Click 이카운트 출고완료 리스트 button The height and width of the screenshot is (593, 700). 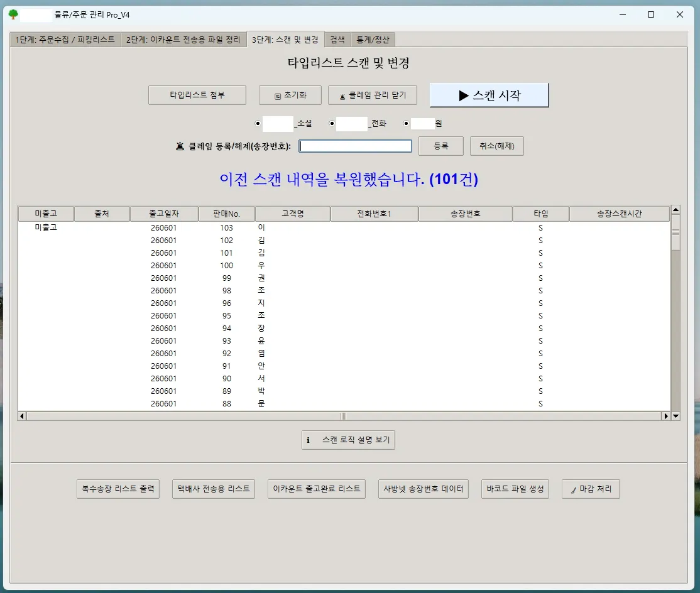pos(317,489)
